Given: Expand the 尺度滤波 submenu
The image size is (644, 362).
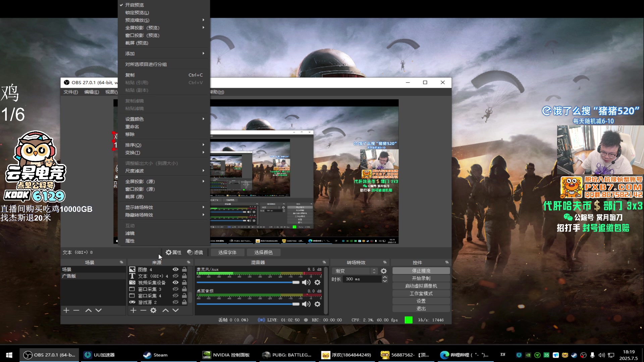Looking at the screenshot, I should coord(164,171).
